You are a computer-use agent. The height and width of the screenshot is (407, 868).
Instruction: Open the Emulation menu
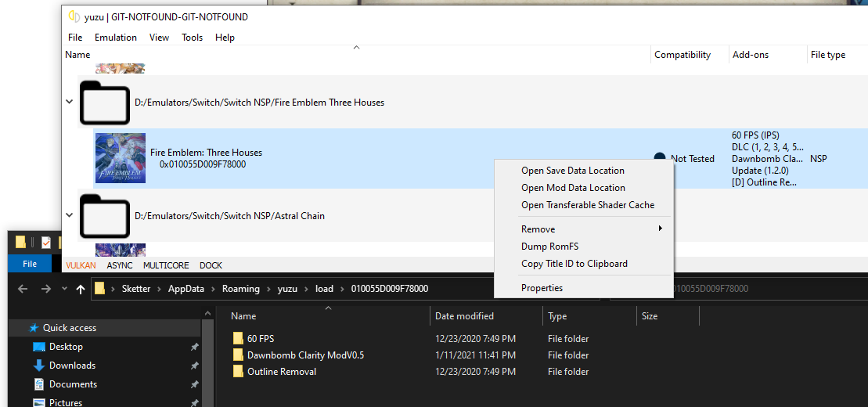tap(116, 38)
